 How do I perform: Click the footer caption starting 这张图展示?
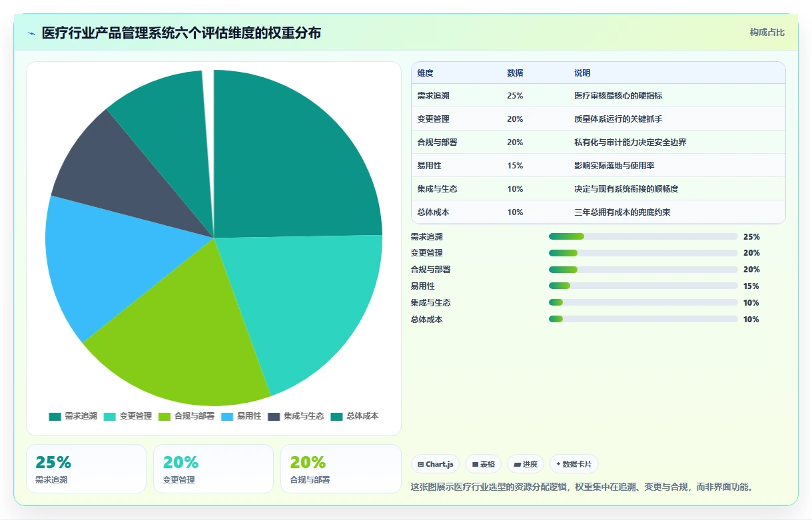coord(582,487)
